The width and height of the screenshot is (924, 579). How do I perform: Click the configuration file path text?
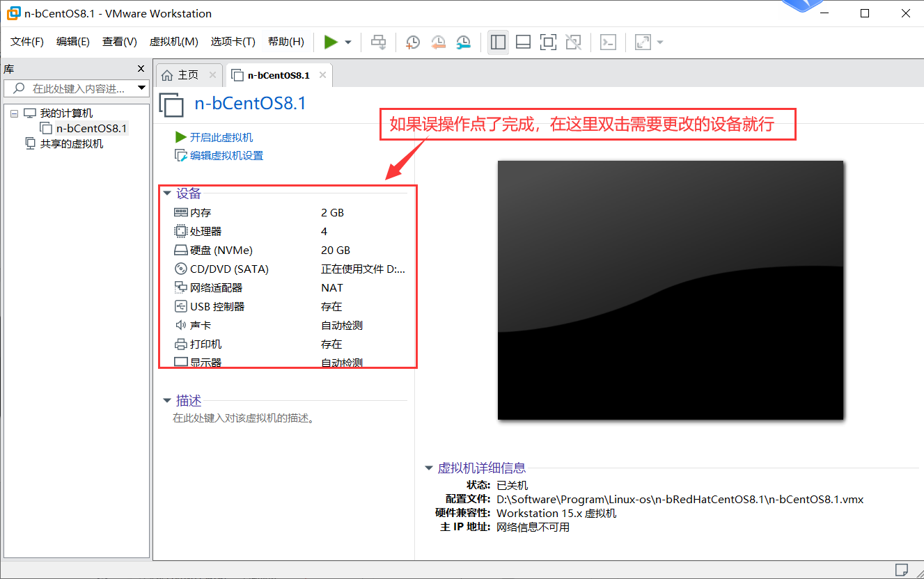tap(680, 499)
